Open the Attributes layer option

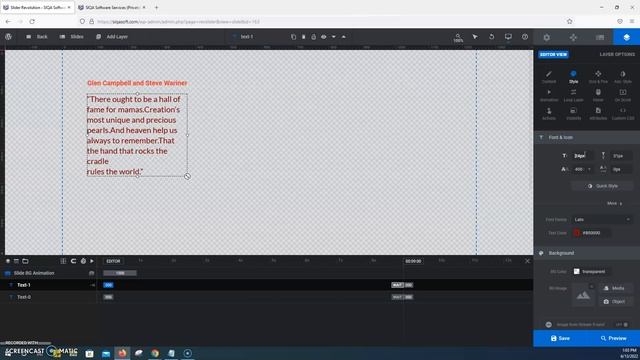click(598, 113)
